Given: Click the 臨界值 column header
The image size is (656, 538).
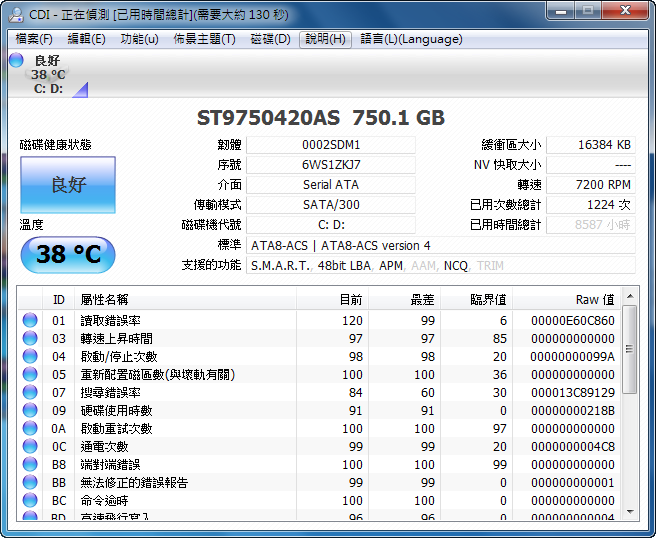Looking at the screenshot, I should click(x=477, y=300).
